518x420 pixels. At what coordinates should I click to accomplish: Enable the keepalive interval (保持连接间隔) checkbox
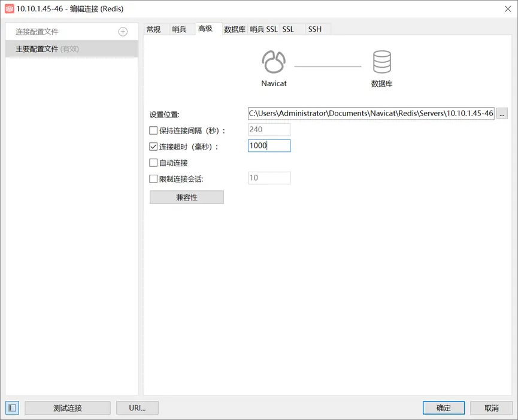click(153, 130)
